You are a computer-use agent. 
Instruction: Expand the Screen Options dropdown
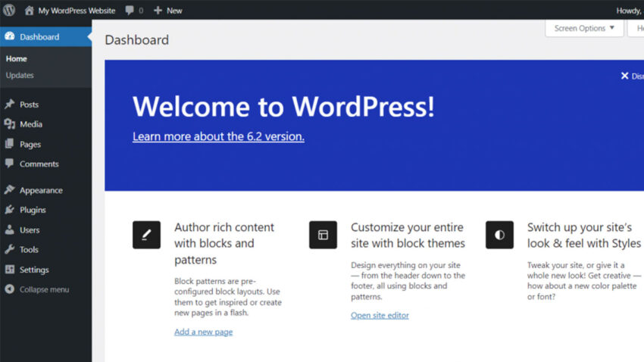coord(584,28)
